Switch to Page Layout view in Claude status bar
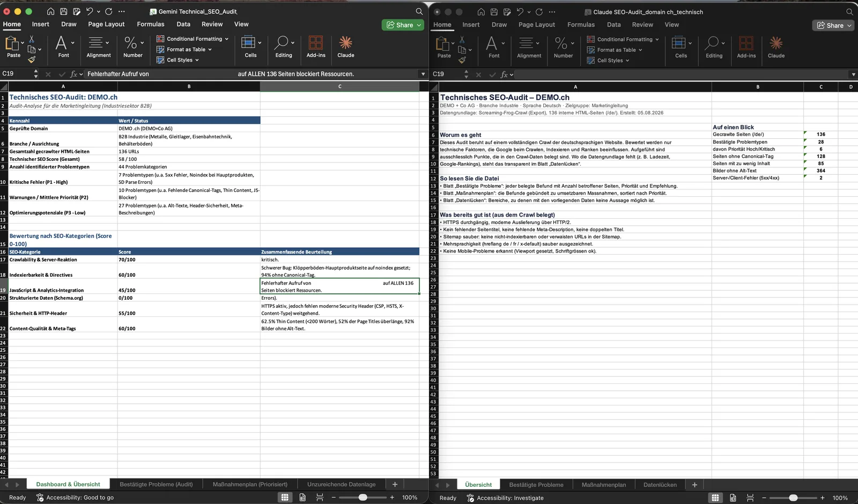 tap(733, 498)
